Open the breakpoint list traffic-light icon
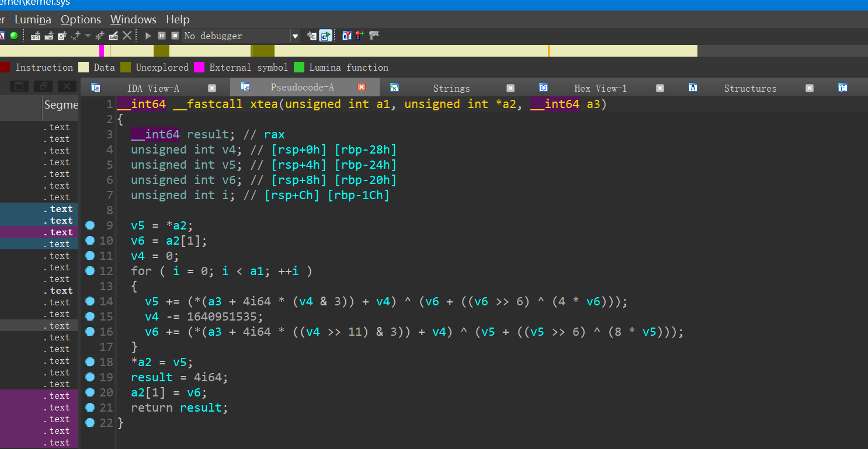This screenshot has width=868, height=449. click(346, 36)
